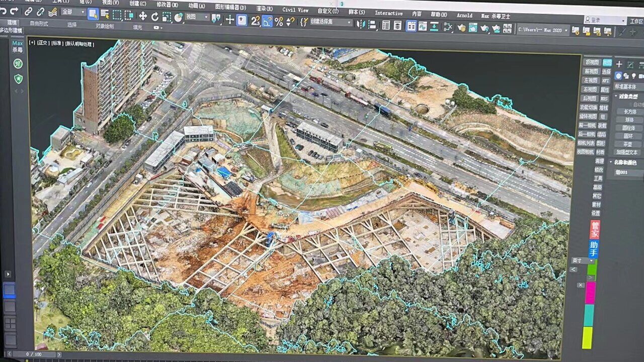Open the 登录 sign-in dropdown
Screen dimensions: 644x362
[605, 20]
